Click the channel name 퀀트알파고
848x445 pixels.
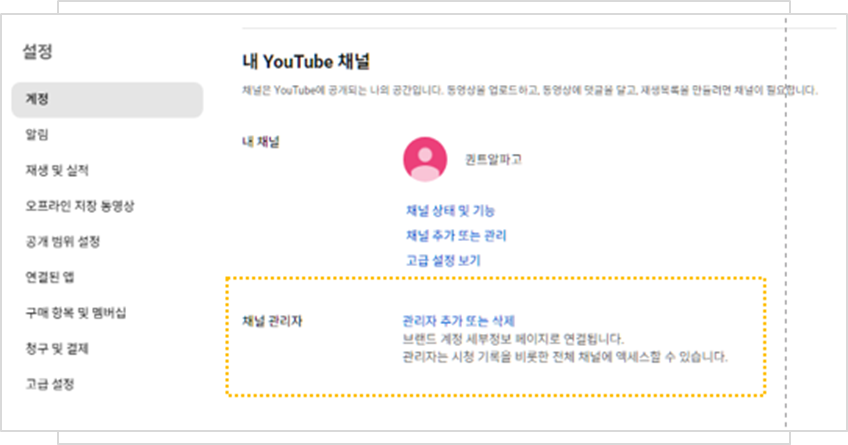(493, 160)
